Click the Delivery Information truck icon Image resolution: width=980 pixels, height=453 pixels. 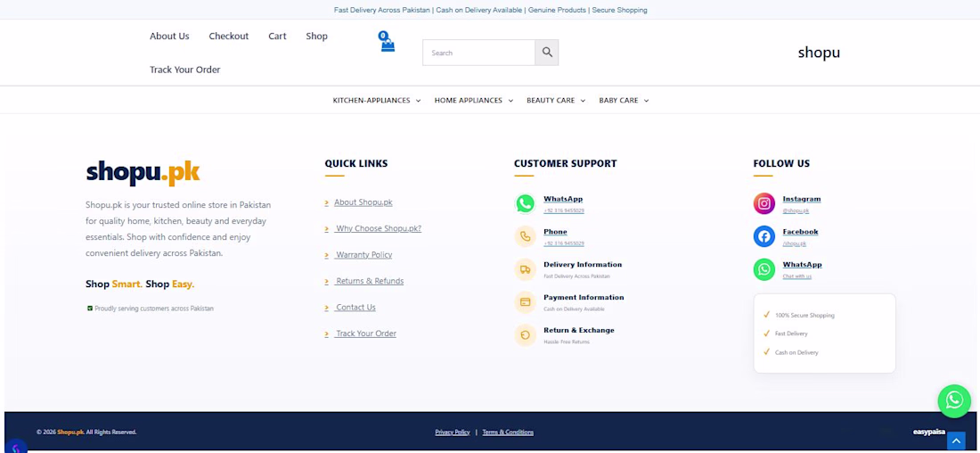(525, 269)
